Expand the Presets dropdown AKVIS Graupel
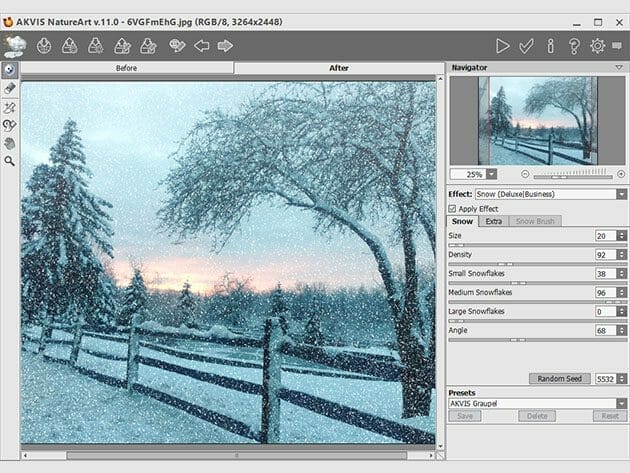Image resolution: width=630 pixels, height=473 pixels. click(535, 403)
